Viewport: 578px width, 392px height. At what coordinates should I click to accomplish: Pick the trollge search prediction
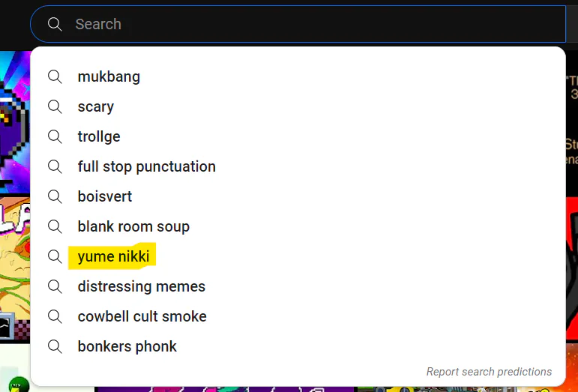point(99,136)
